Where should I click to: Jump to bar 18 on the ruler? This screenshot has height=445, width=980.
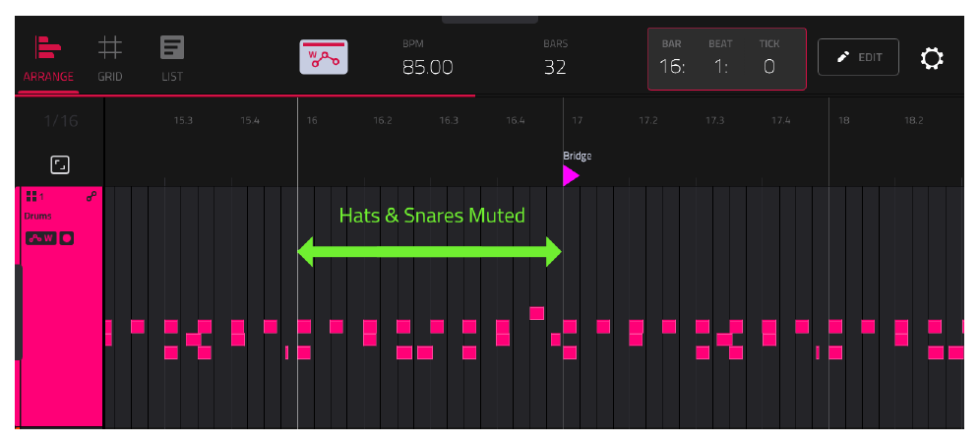[844, 121]
